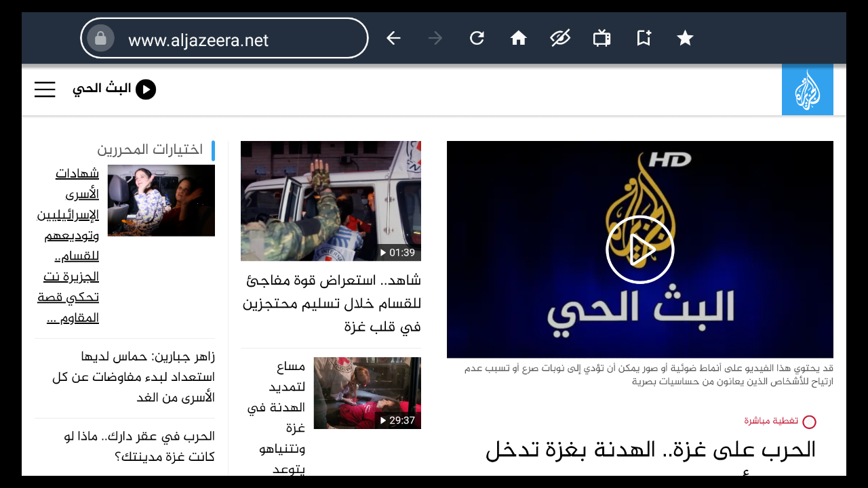868x488 pixels.
Task: Open the البث الحي live stream link
Action: pos(114,89)
